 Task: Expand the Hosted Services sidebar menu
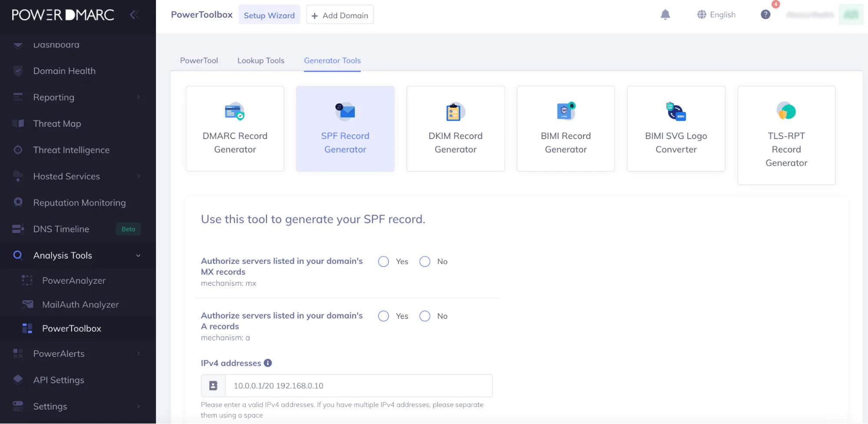click(78, 176)
